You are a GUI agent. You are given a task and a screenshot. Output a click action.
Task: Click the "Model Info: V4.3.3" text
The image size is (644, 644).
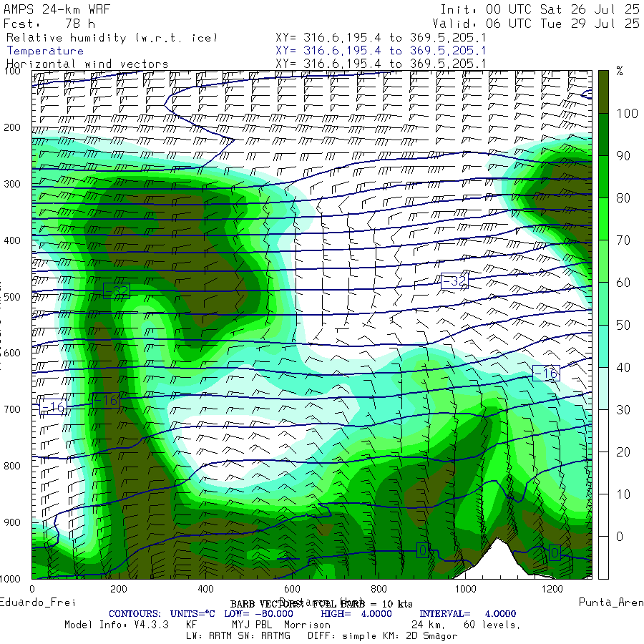(x=117, y=625)
